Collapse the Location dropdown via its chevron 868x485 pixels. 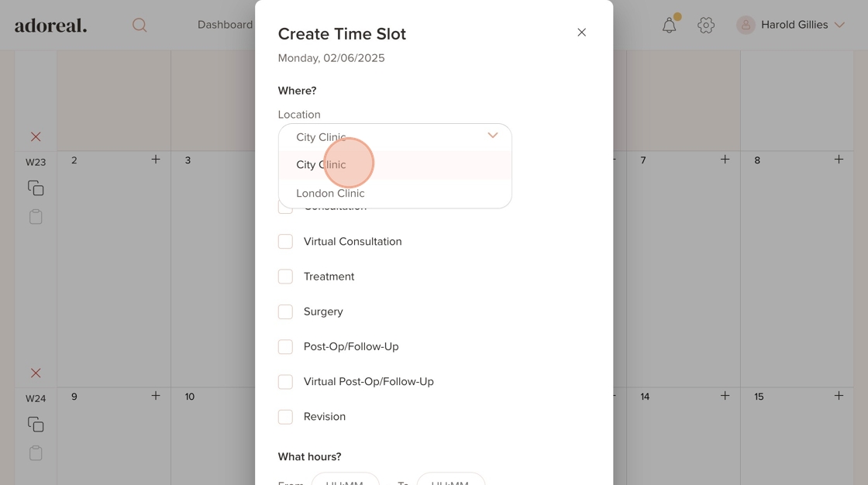(492, 136)
